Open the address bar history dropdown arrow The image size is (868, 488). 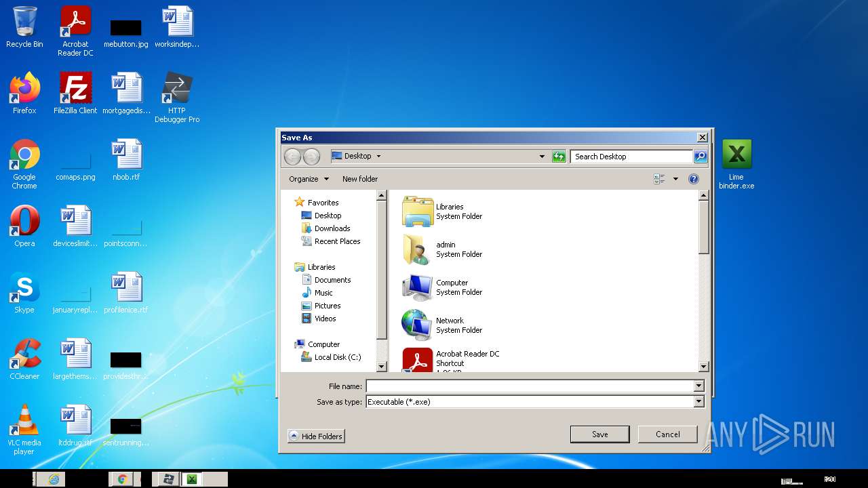pos(542,157)
